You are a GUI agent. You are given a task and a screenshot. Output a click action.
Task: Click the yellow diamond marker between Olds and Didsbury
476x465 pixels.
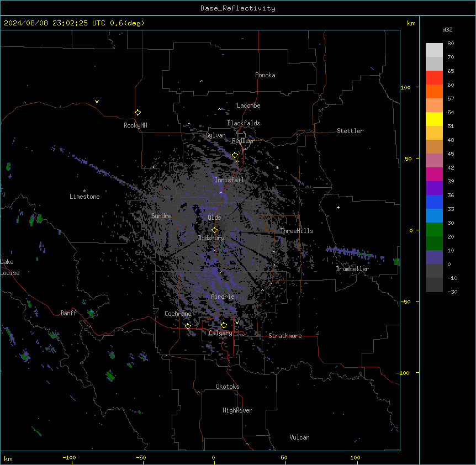click(x=214, y=230)
